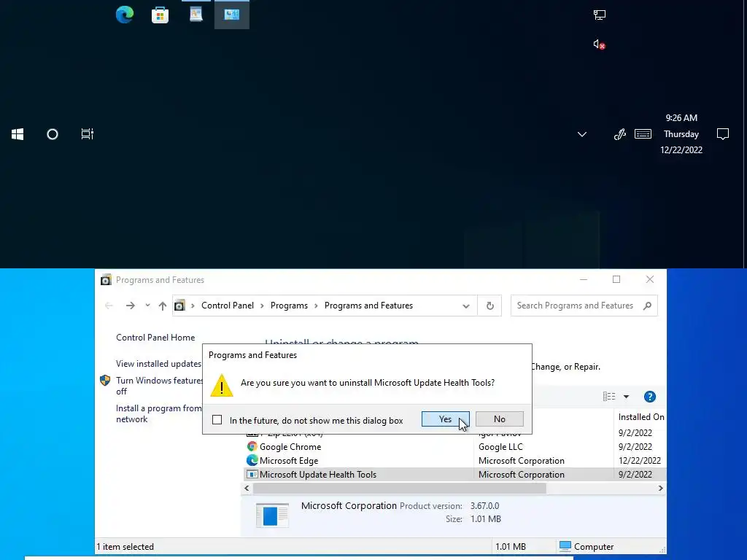Image resolution: width=747 pixels, height=560 pixels.
Task: Click Microsoft Edge's 12/22/2022 install date
Action: [639, 461]
